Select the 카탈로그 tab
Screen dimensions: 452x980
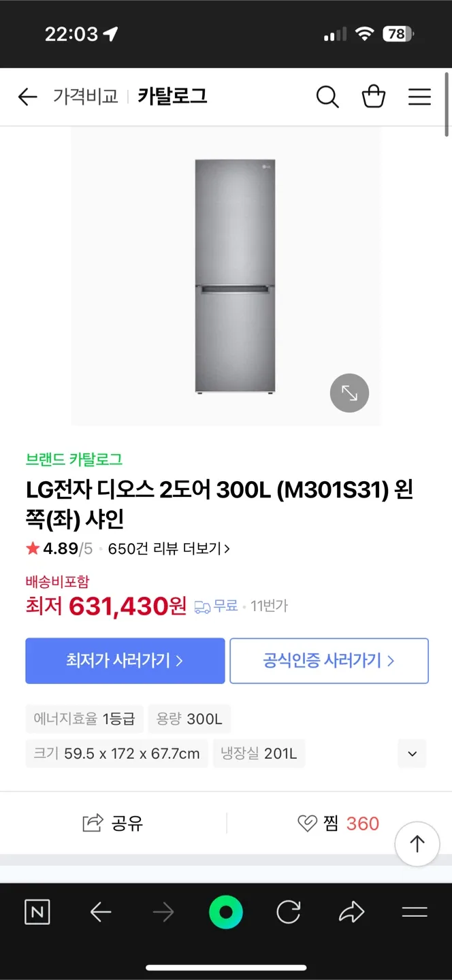click(172, 97)
